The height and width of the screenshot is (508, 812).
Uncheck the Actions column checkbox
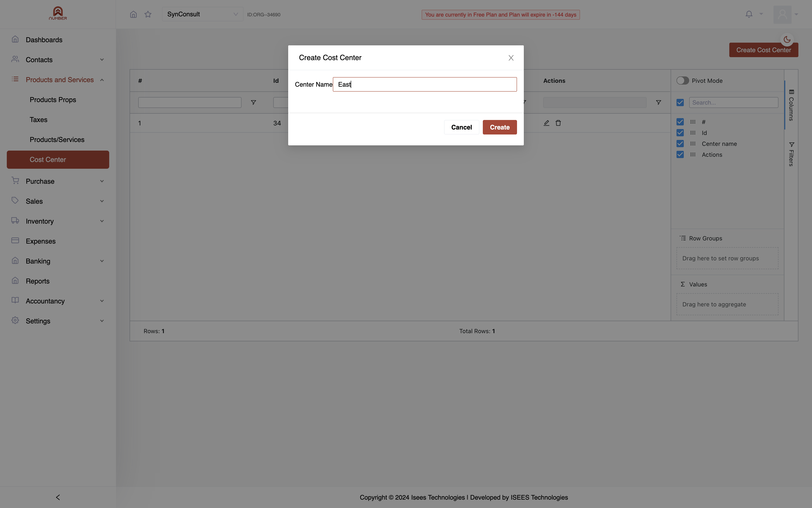pos(680,154)
